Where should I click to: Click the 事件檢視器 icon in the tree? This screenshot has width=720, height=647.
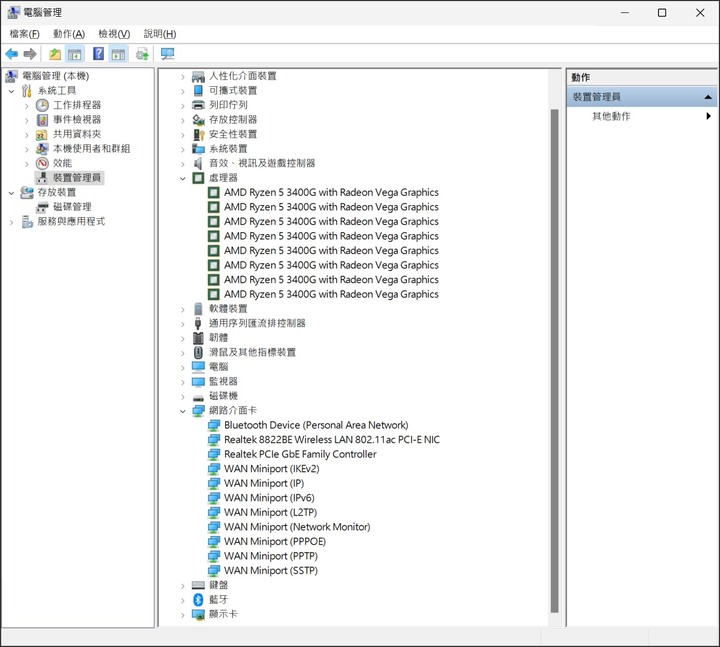[42, 120]
